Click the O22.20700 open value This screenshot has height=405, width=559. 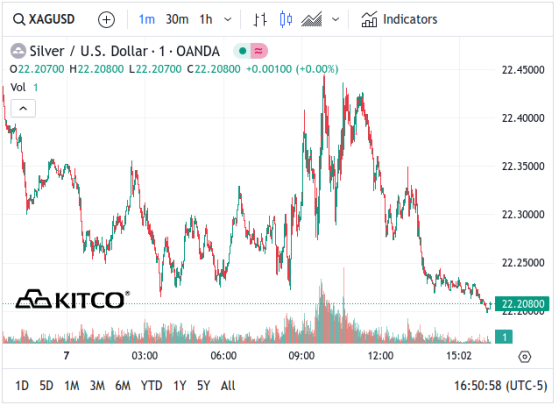click(x=37, y=69)
